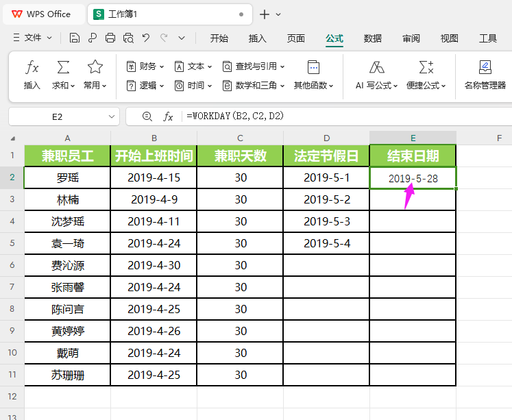
Task: Select cell containing 袁一琦
Action: tap(68, 243)
